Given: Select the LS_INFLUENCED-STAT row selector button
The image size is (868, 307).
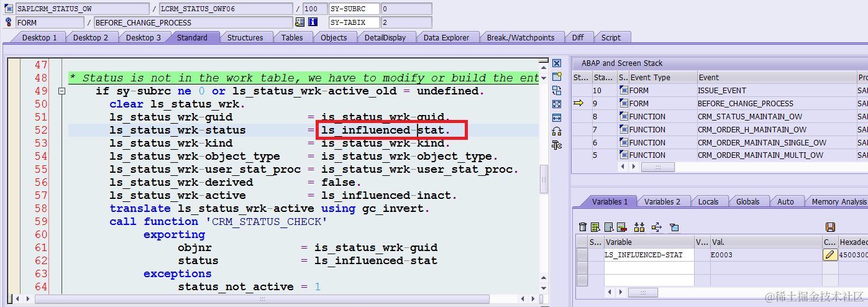Looking at the screenshot, I should pos(582,255).
